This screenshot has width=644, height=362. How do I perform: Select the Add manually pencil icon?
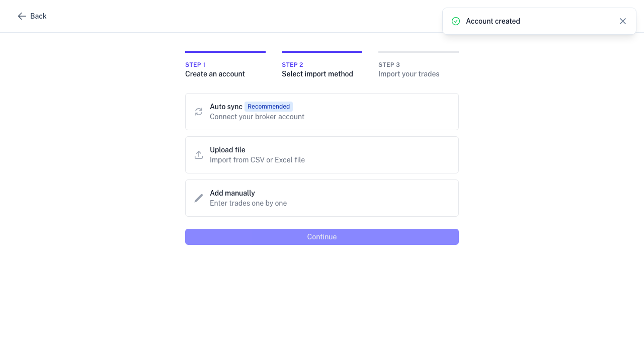point(198,198)
